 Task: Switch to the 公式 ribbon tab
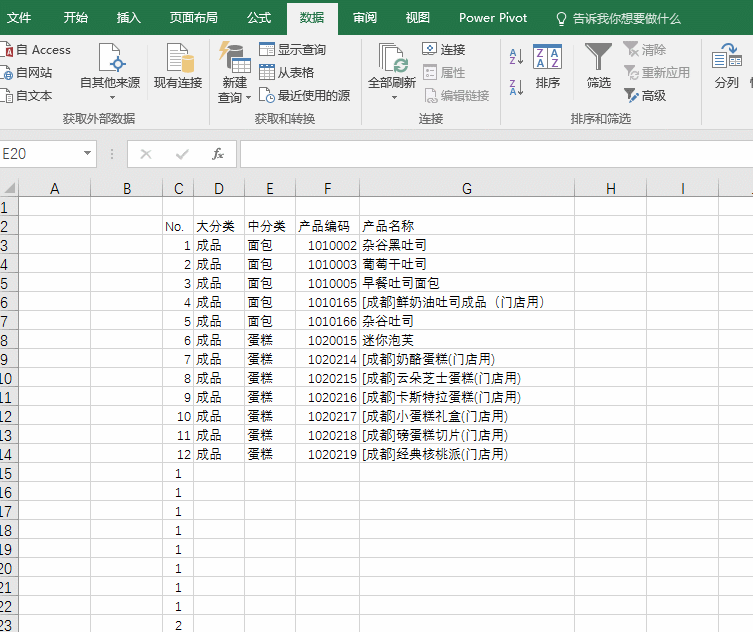click(258, 18)
